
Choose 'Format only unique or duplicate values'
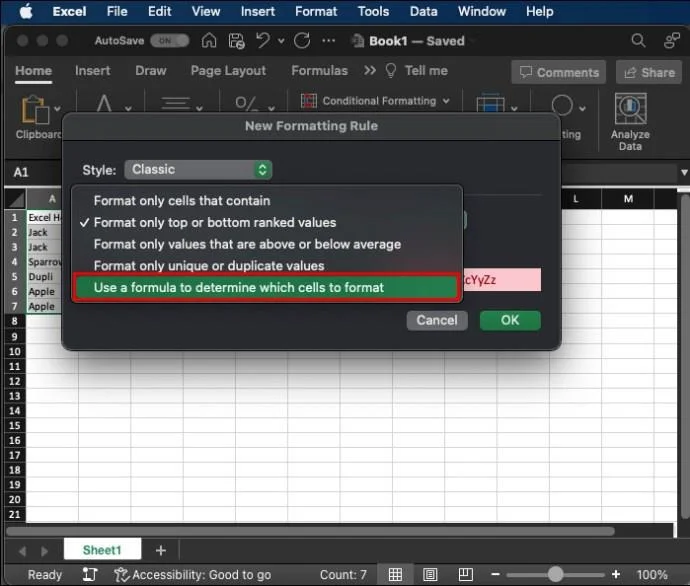[209, 266]
